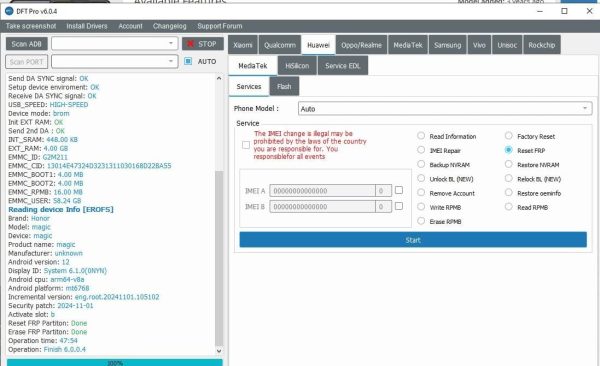
Task: Click the log scrollbar down arrow
Action: (x=219, y=351)
